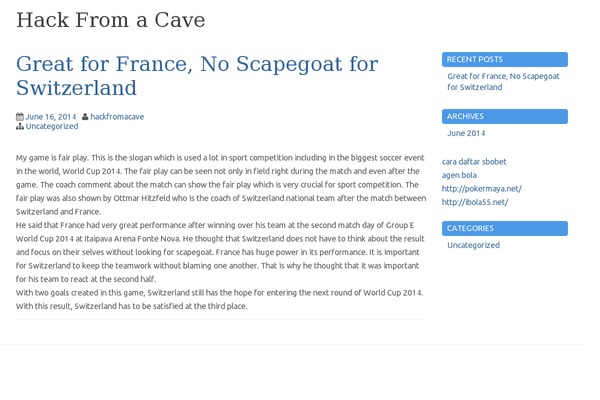
Task: Select the Categories widget header
Action: [505, 228]
